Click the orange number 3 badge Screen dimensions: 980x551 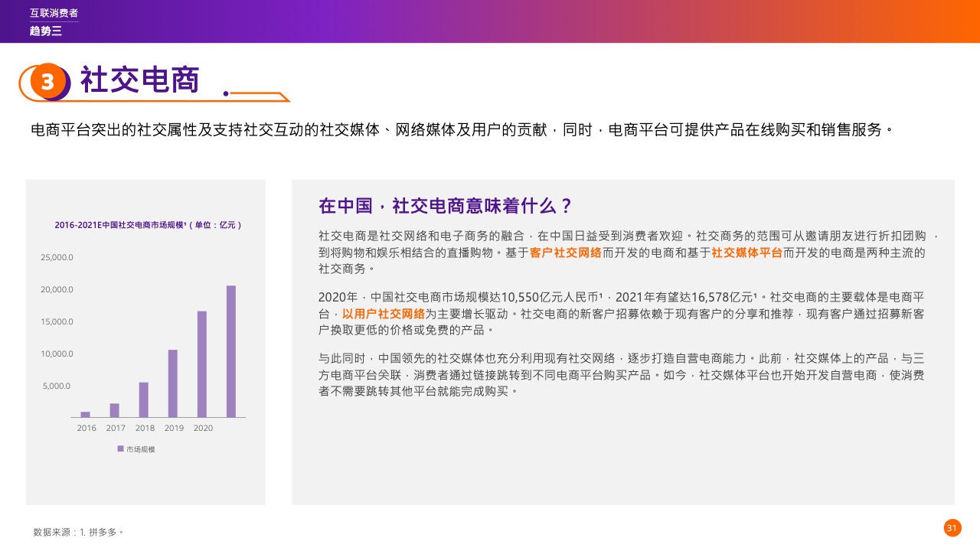click(x=48, y=81)
